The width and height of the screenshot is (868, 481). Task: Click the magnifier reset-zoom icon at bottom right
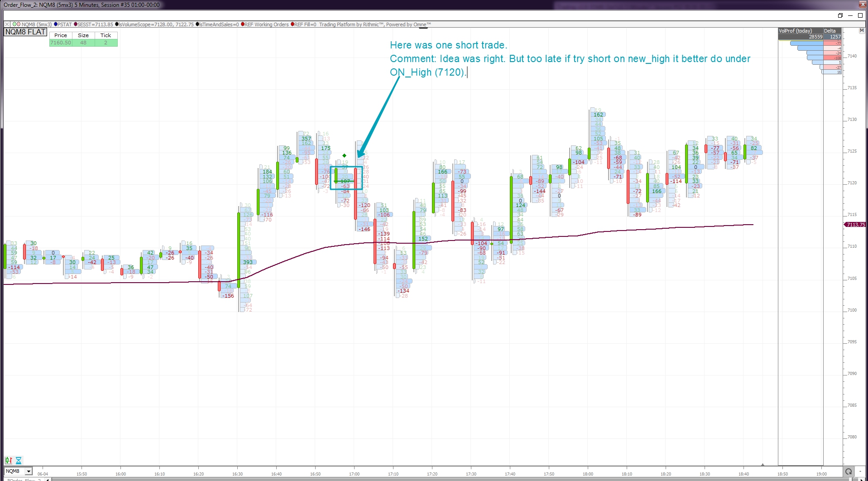click(849, 471)
